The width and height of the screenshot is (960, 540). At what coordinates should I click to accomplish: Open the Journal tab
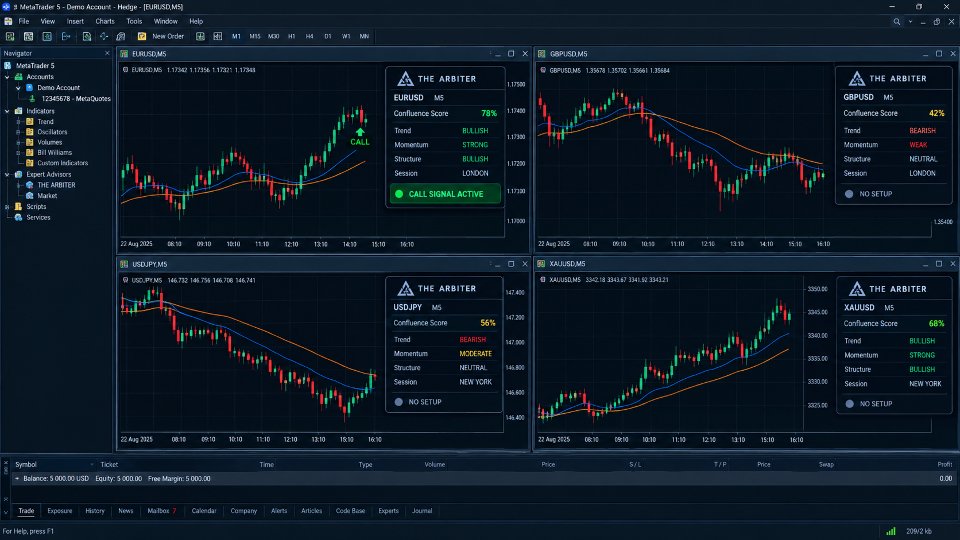point(422,511)
